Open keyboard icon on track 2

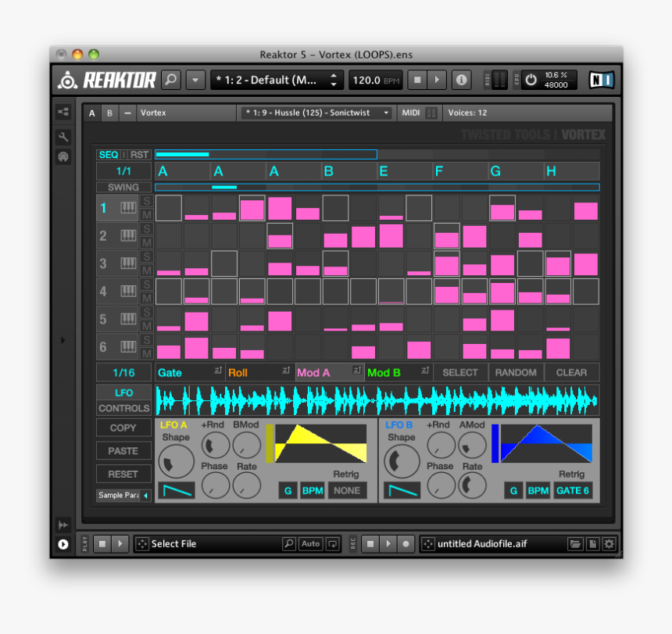(128, 235)
